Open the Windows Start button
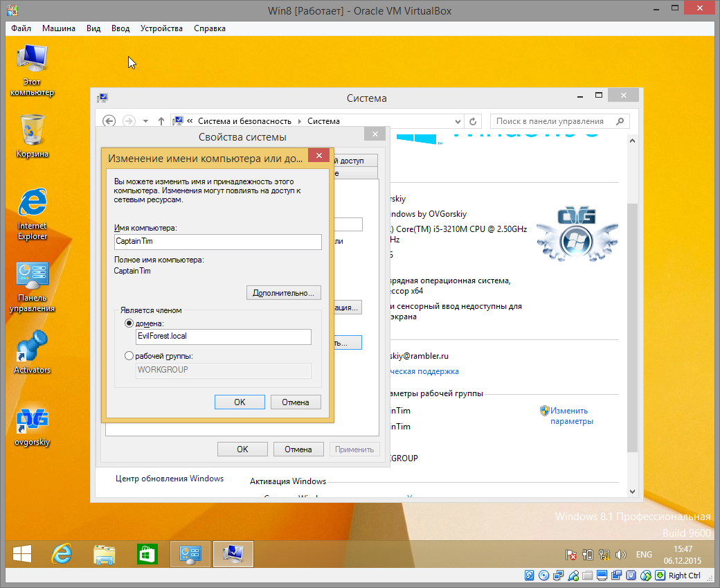Viewport: 720px width, 588px height. 22,554
